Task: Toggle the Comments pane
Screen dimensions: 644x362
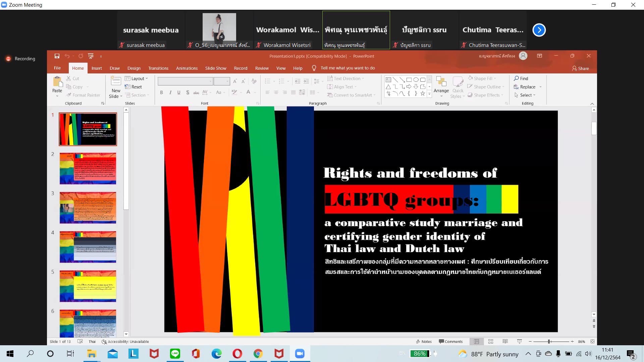Action: click(x=450, y=342)
